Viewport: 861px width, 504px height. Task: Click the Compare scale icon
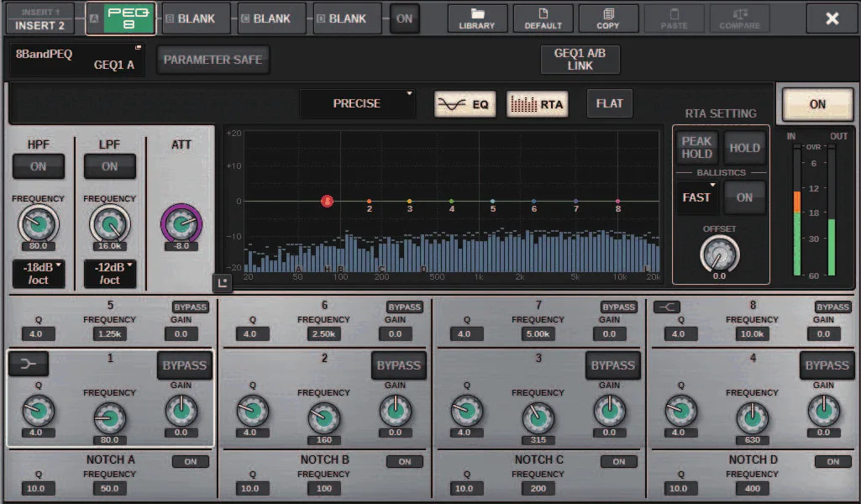[740, 18]
